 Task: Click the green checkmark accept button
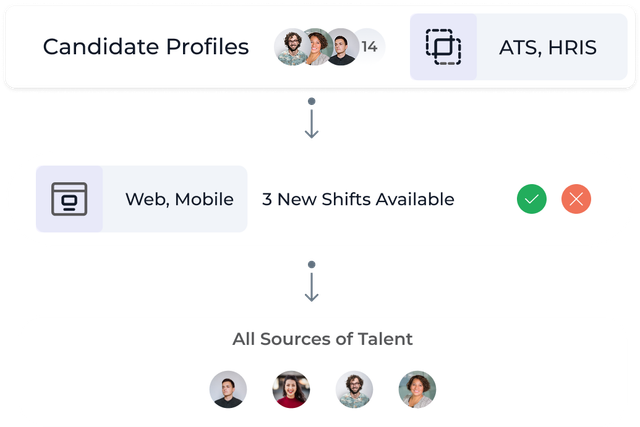click(531, 199)
